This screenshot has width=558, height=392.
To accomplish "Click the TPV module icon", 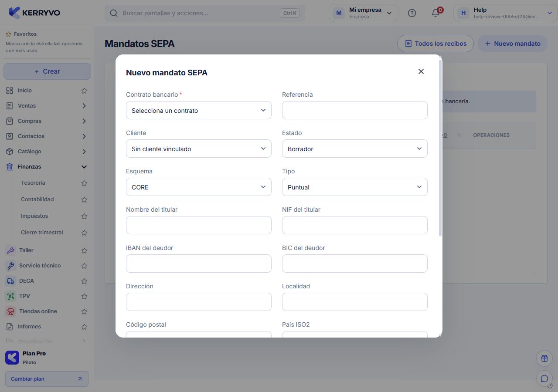I will pos(10,296).
